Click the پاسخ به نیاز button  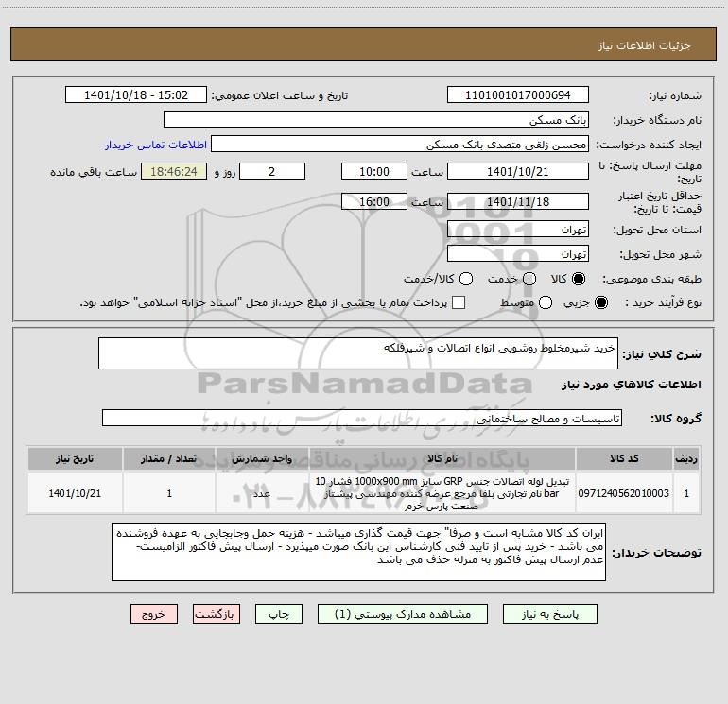click(x=549, y=614)
